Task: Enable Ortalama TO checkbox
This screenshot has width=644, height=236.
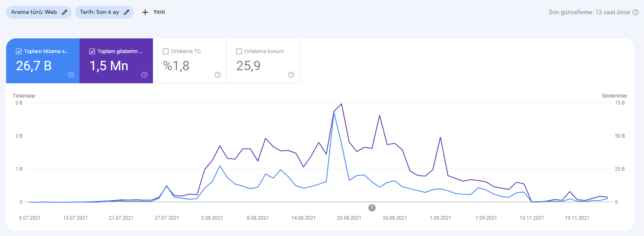Action: click(x=166, y=51)
